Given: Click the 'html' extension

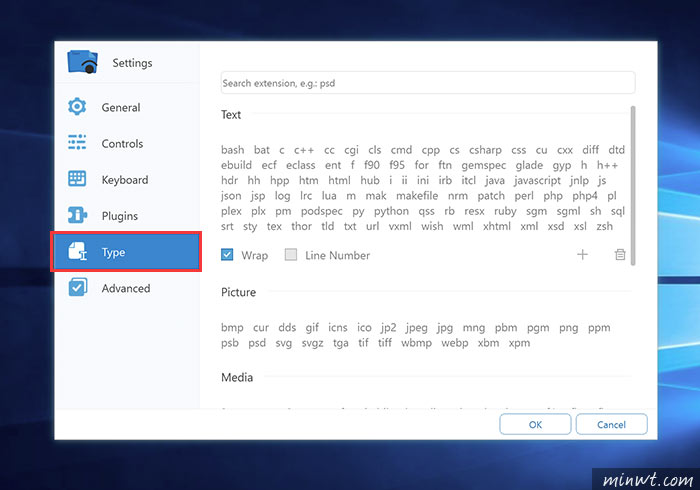Looking at the screenshot, I should (x=339, y=180).
